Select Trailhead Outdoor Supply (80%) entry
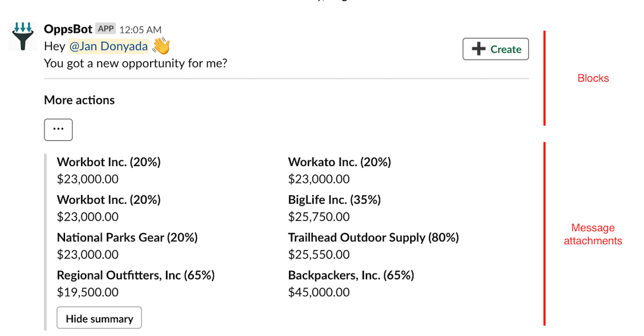This screenshot has width=644, height=336. 374,238
